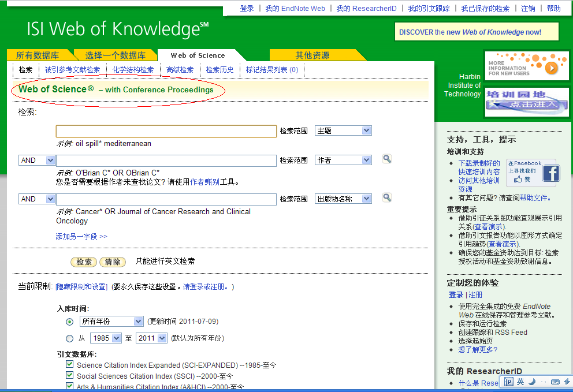Image resolution: width=573 pixels, height=392 pixels.
Task: Uncheck the Science Citation Index Expanded checkbox
Action: point(69,364)
